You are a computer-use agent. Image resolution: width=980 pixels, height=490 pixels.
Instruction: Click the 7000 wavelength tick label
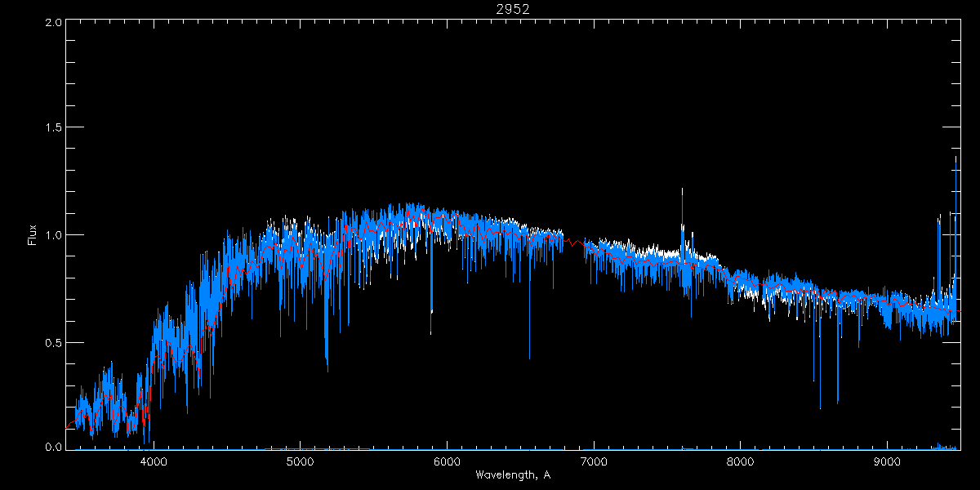tap(594, 461)
